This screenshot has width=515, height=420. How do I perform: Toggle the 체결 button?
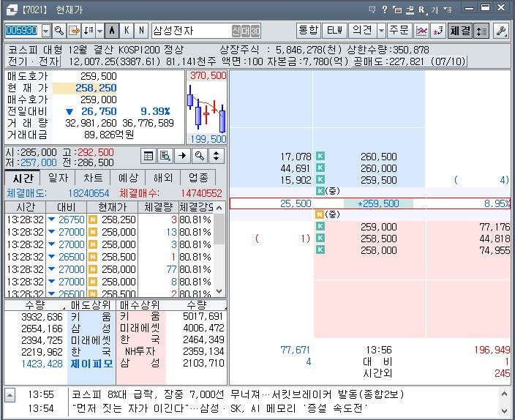(x=460, y=31)
